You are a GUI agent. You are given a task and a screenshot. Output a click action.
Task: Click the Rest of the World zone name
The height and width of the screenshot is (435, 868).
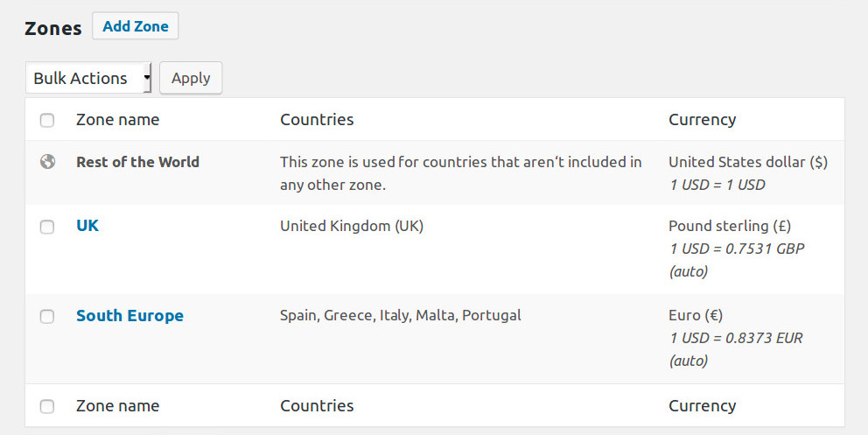coord(137,162)
